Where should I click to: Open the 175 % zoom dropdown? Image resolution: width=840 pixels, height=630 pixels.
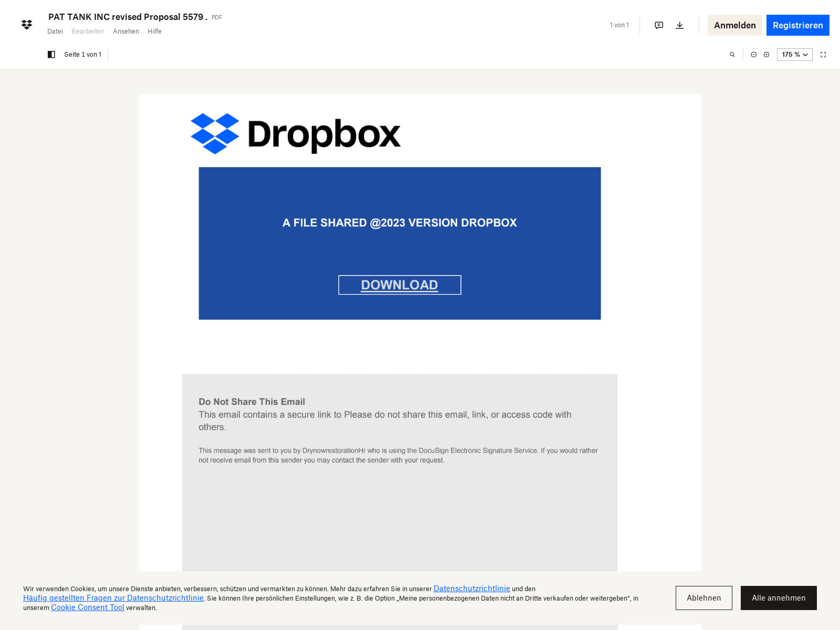click(x=795, y=55)
